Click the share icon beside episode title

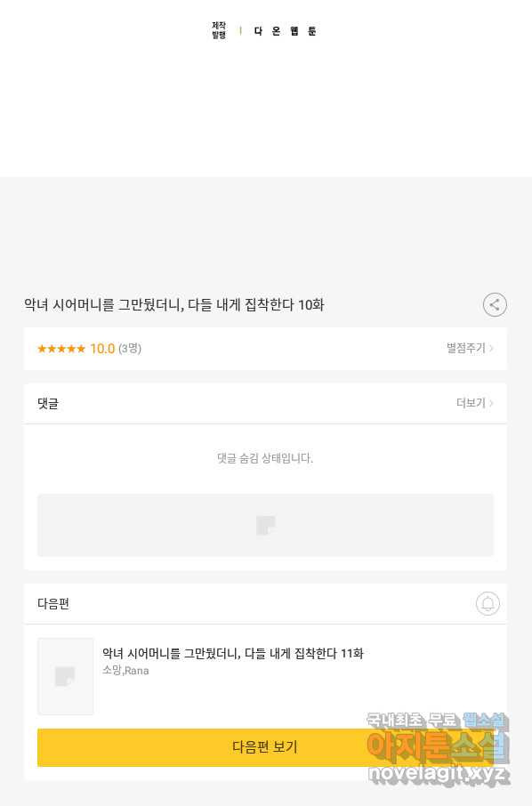pos(495,305)
